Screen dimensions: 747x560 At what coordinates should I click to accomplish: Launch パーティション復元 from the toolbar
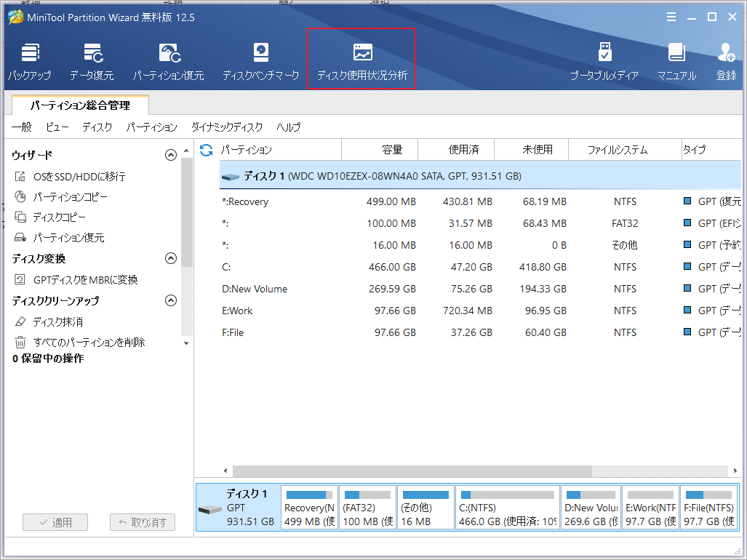coord(169,58)
